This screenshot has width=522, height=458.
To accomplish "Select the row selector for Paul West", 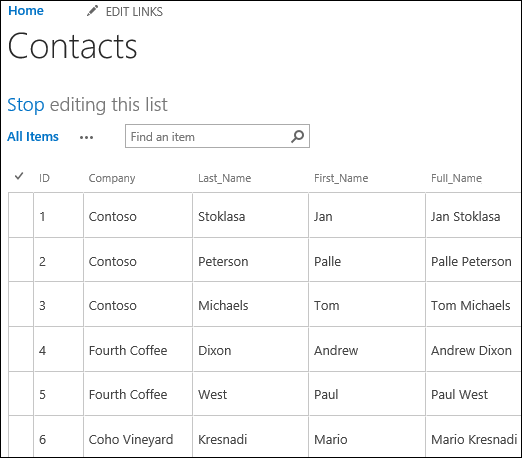I will click(x=21, y=394).
